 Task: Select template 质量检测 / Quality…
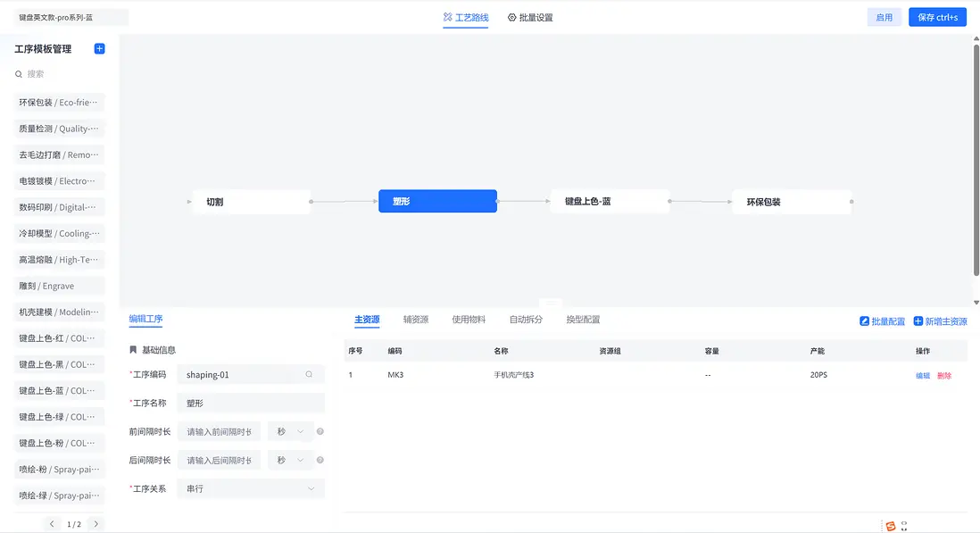pos(60,129)
